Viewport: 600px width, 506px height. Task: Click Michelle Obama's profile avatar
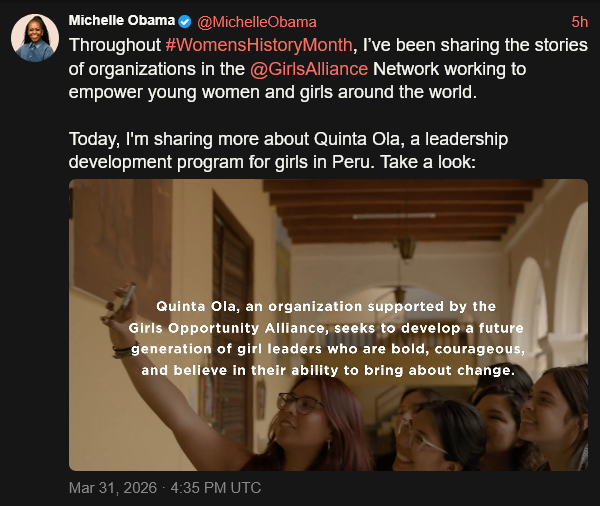[34, 39]
